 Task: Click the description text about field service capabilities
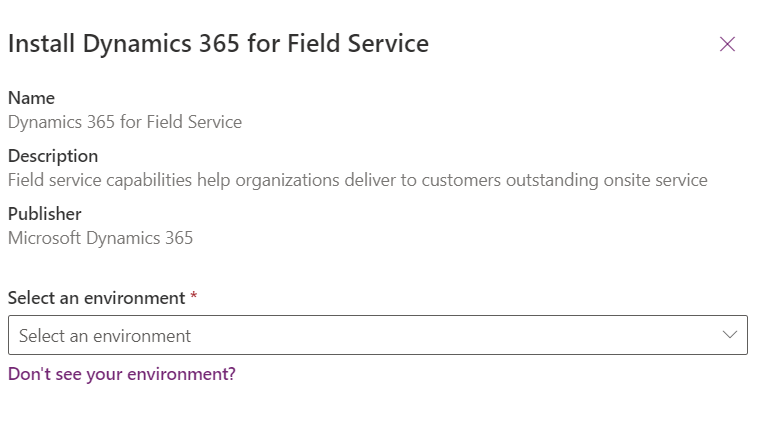coord(357,180)
